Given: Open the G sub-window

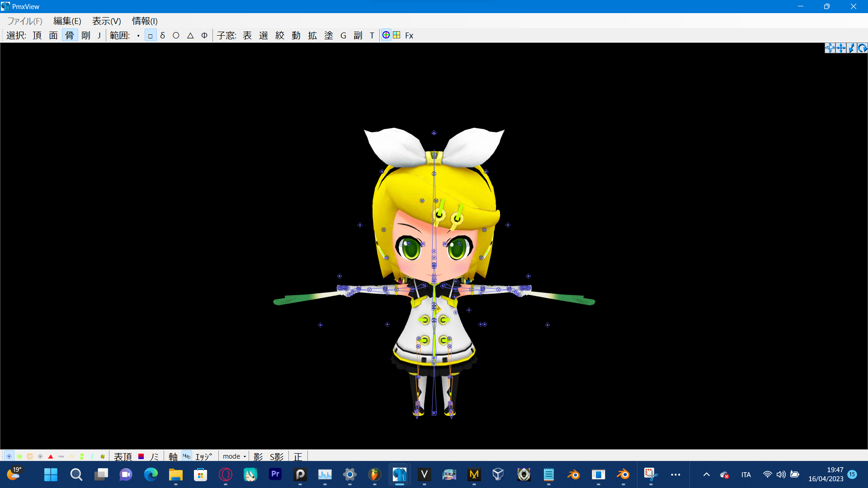Looking at the screenshot, I should [344, 35].
